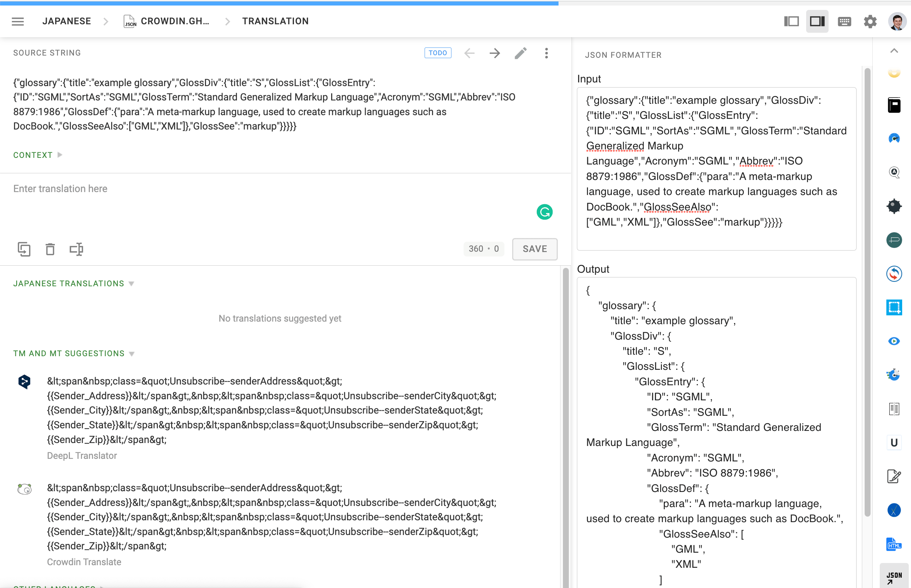This screenshot has width=911, height=588.
Task: Open the keyboard shortcuts panel
Action: coord(844,21)
